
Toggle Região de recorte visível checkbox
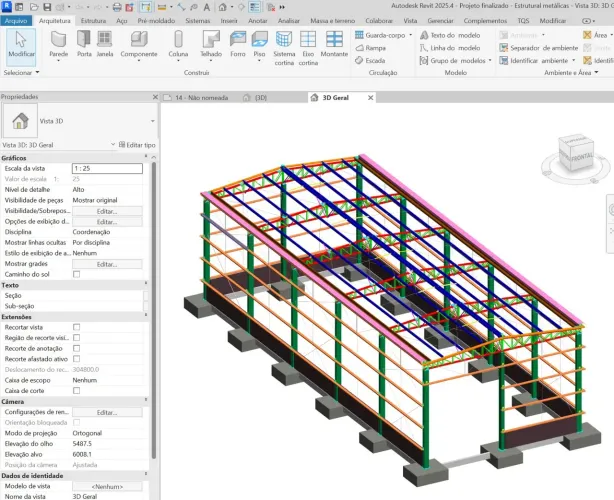[x=77, y=338]
